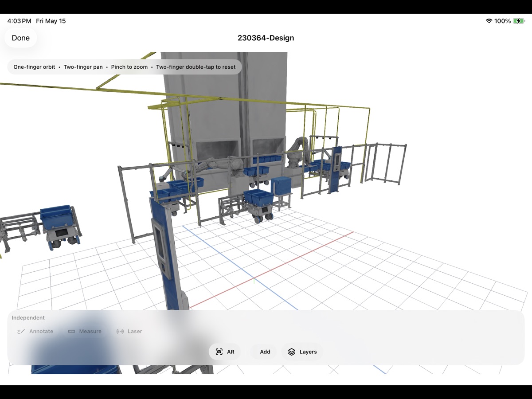Click the Independent label
This screenshot has height=399, width=532.
tap(28, 317)
